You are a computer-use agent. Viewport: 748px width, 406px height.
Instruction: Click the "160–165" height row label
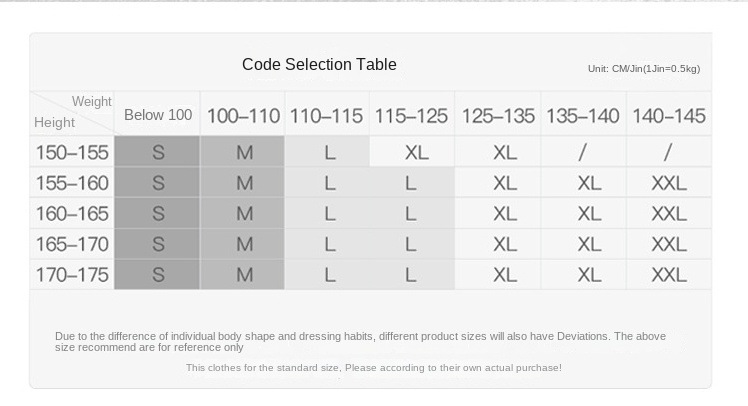pyautogui.click(x=72, y=214)
